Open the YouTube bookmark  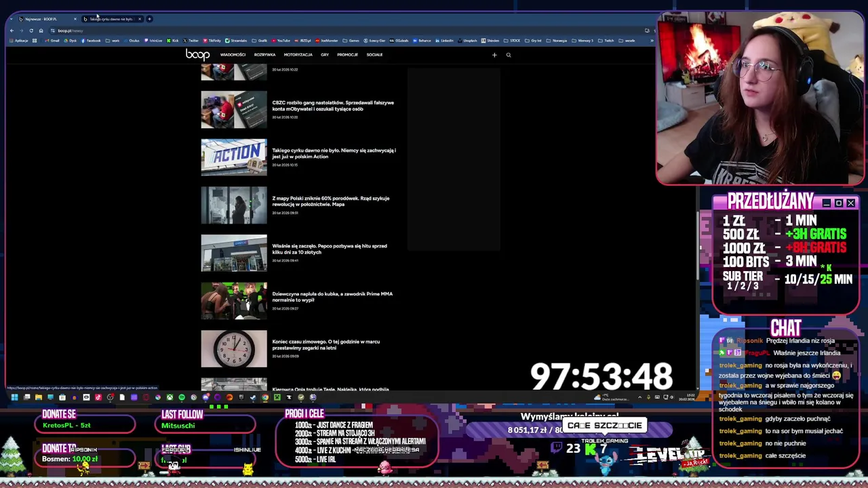[x=281, y=41]
